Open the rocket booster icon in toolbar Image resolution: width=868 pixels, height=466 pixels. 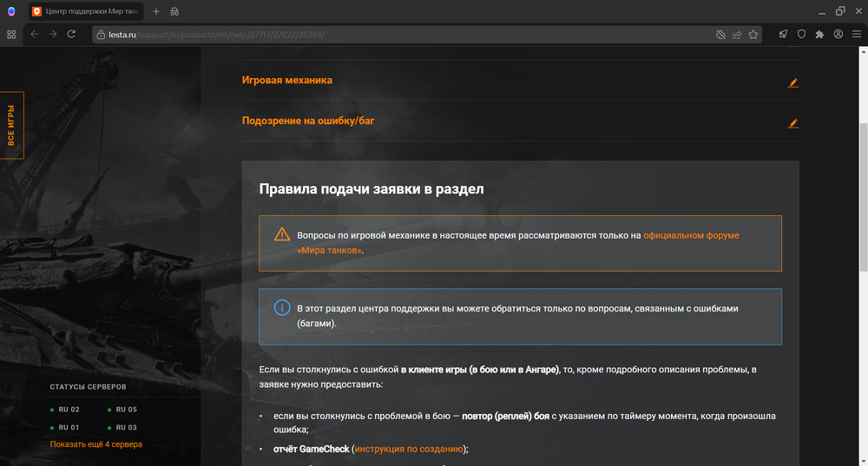coord(783,35)
